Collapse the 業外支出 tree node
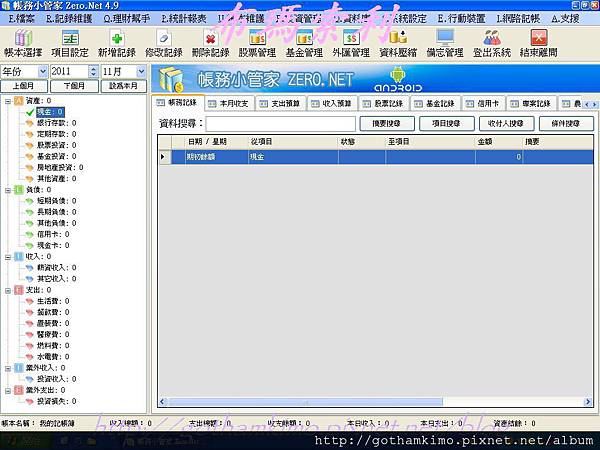 pos(8,390)
